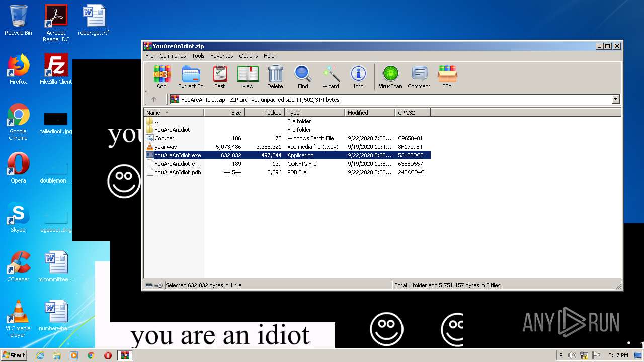Launch FileZilla Client shortcut
Screen dimensions: 644x362
point(56,69)
